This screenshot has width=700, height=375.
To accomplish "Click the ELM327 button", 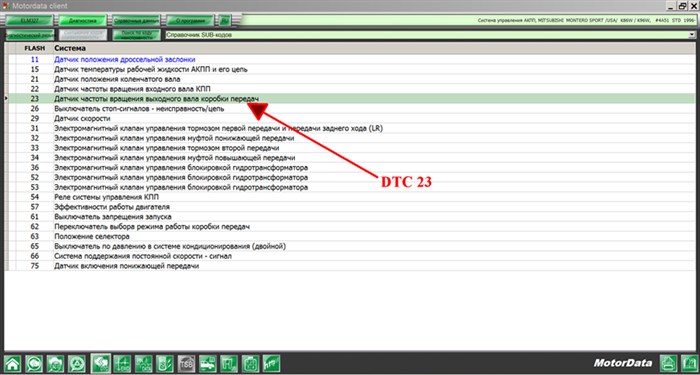I will 29,21.
